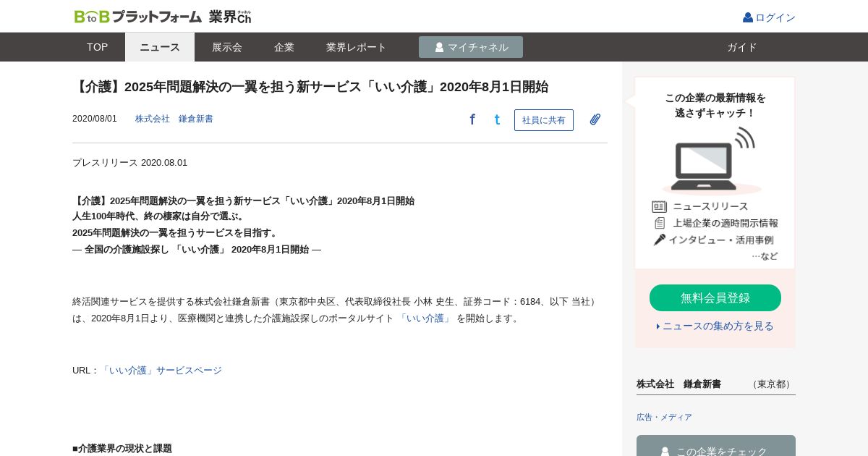Click the マイチャネル button
The image size is (868, 456).
click(x=471, y=47)
